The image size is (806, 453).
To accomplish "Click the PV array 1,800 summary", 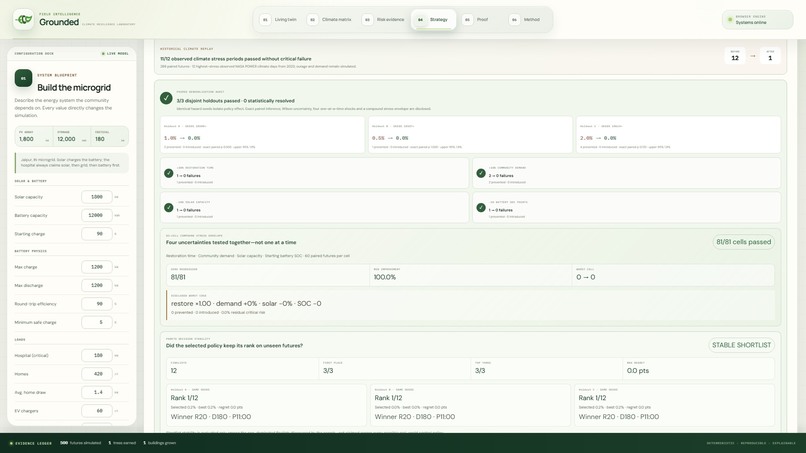I will tap(34, 136).
